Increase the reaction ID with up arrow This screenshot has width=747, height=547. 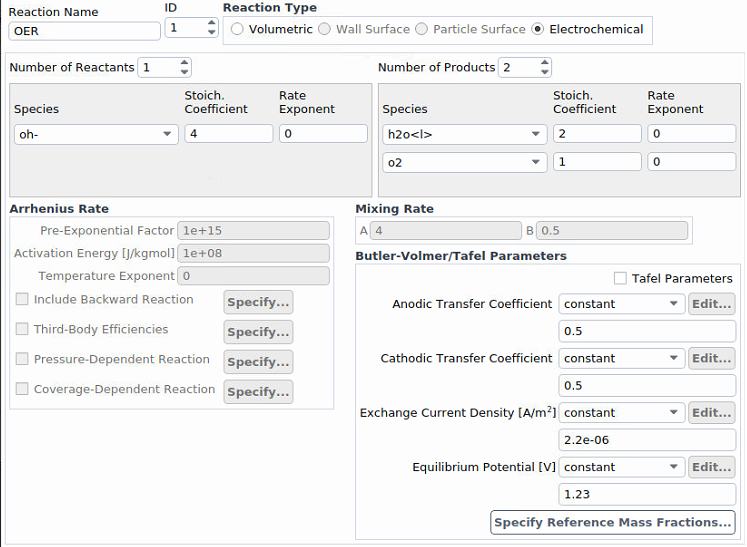(212, 23)
